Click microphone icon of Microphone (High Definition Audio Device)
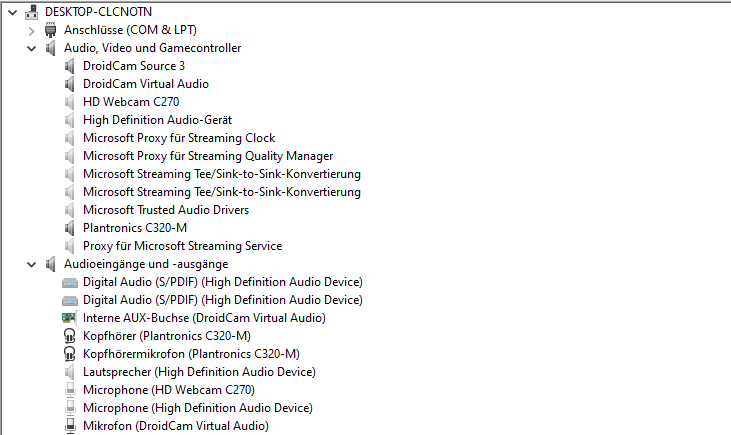 tap(70, 408)
